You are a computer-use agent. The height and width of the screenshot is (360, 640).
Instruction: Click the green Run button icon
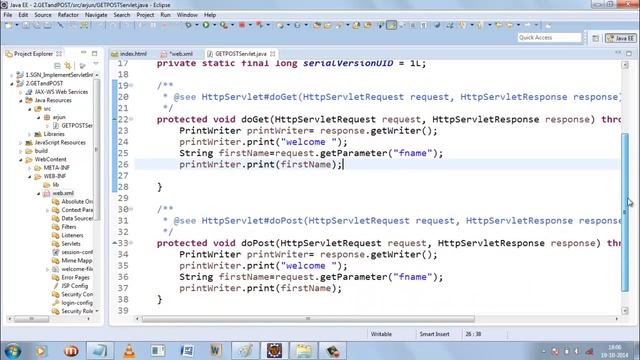tap(206, 25)
